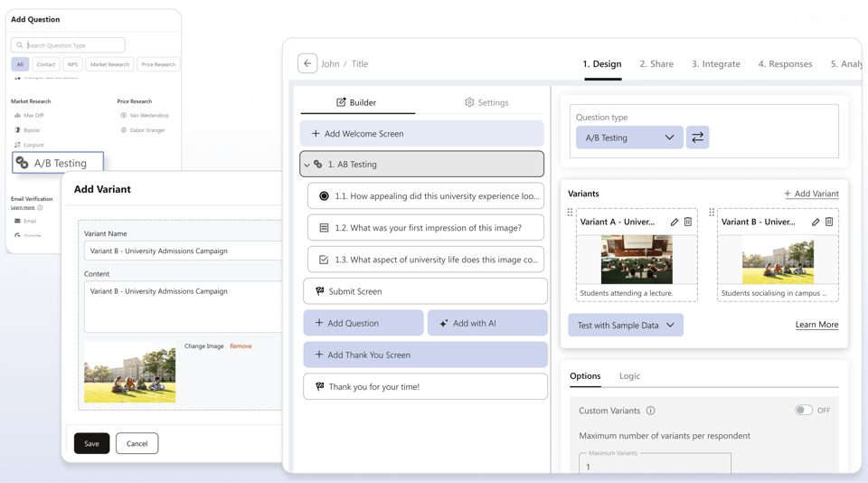
Task: Filter question types by All
Action: pos(20,64)
